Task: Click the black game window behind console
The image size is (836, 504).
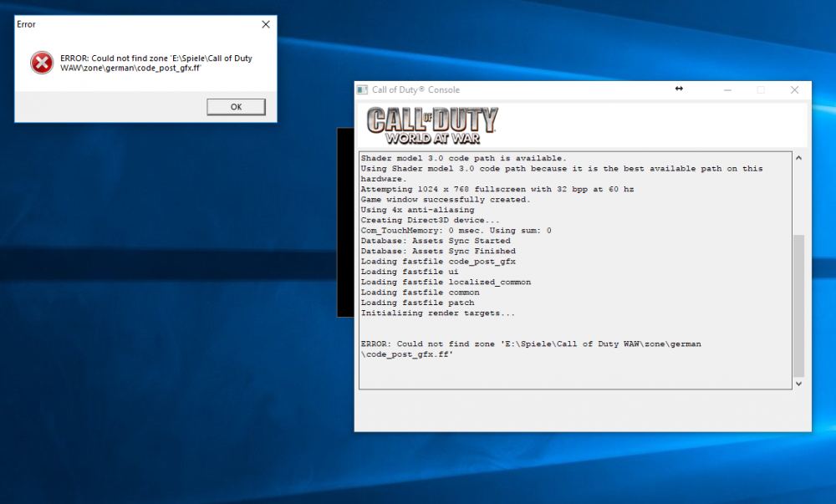Action: tap(344, 221)
